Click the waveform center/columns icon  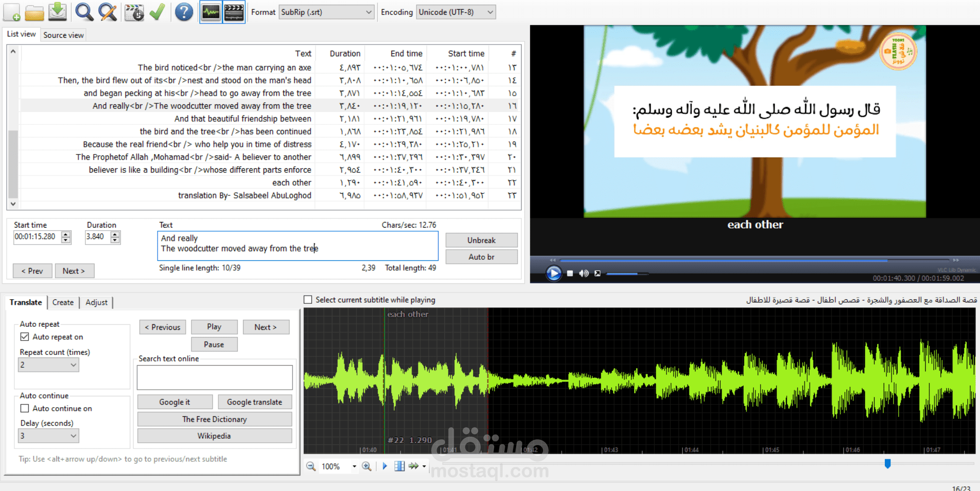point(399,466)
